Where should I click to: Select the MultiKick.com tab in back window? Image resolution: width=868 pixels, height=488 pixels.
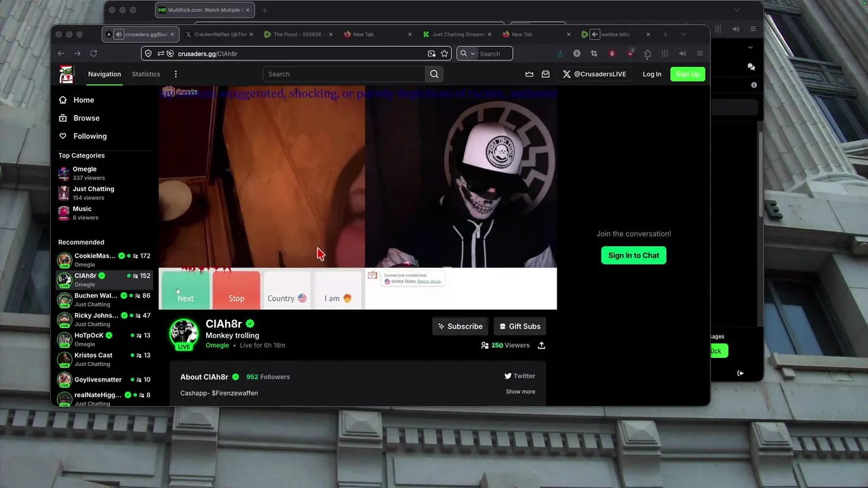point(205,10)
